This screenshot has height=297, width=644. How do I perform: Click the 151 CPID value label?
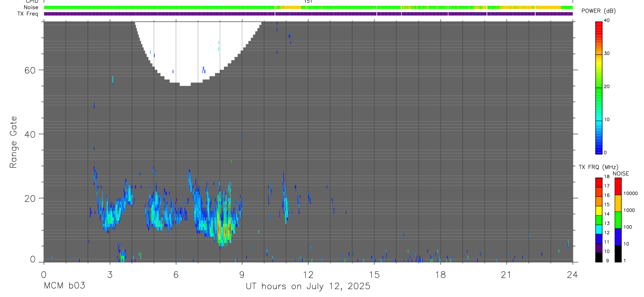[308, 2]
